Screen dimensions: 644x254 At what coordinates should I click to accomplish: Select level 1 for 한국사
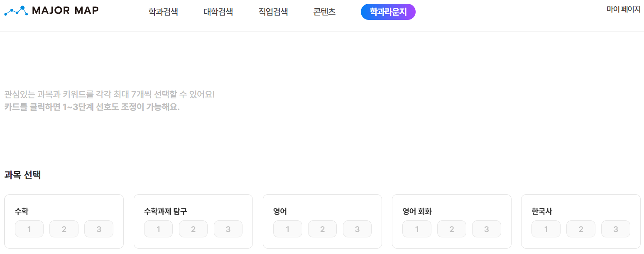click(546, 228)
